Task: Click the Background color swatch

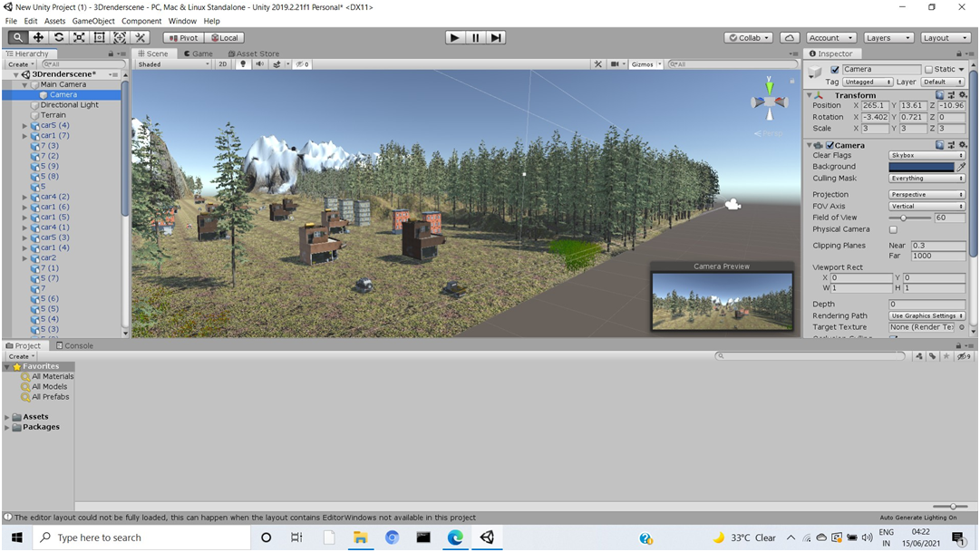Action: 924,167
